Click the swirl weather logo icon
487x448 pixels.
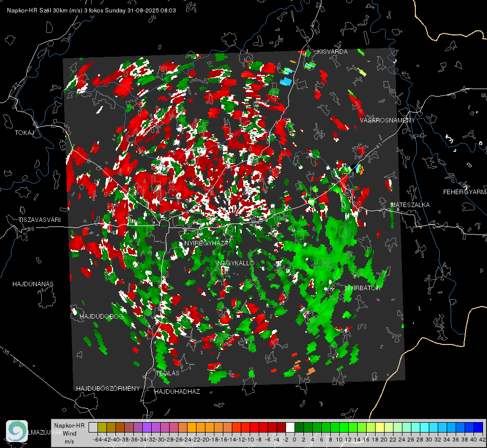pos(17,431)
